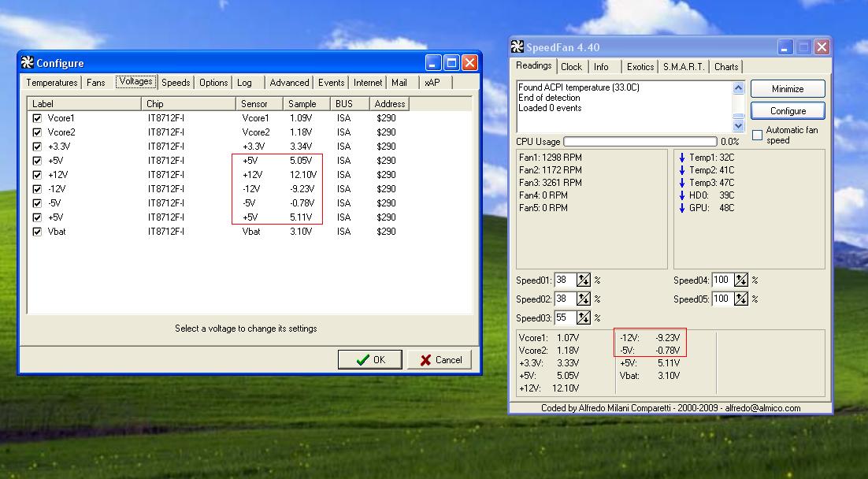This screenshot has width=868, height=479.
Task: Click the Temp1 blue down arrow icon
Action: tap(681, 158)
